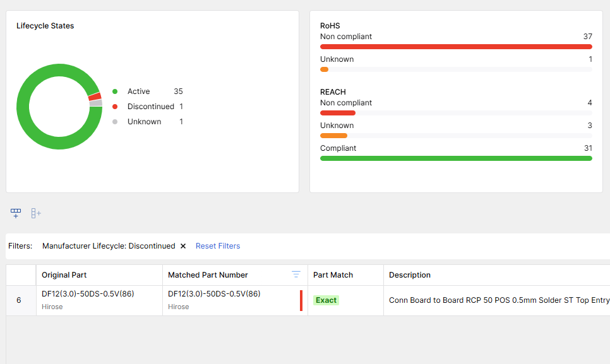The height and width of the screenshot is (364, 610).
Task: Select row number 6 in the table
Action: coord(19,300)
